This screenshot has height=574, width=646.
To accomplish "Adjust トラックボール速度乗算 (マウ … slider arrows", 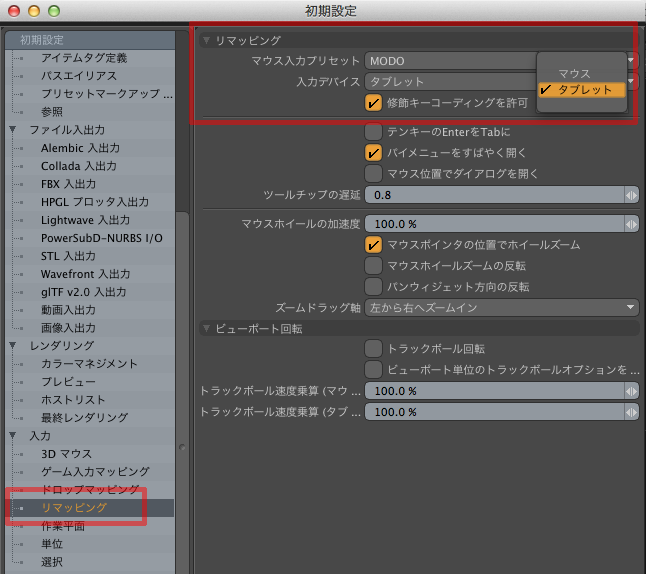I will (631, 391).
